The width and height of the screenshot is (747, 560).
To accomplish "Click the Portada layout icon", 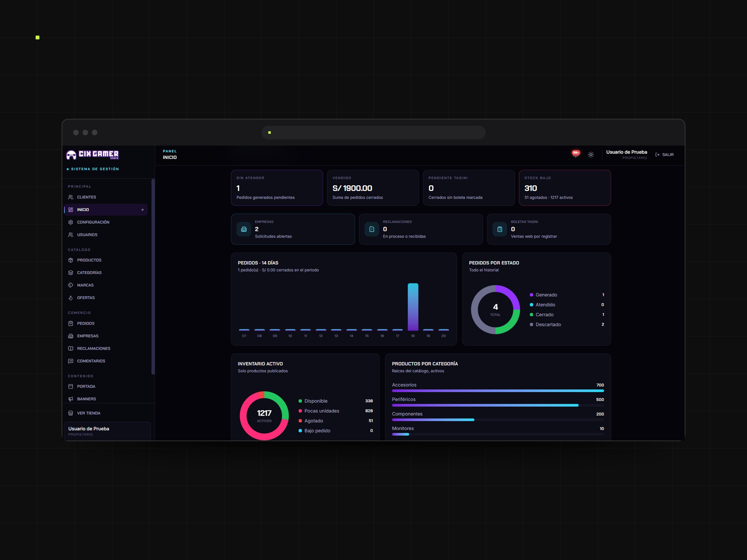I will pos(71,386).
